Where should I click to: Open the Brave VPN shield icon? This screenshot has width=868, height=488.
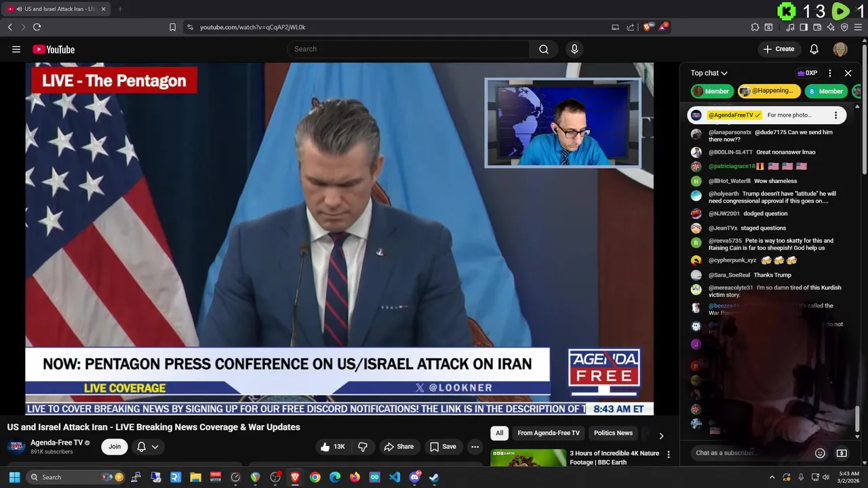tap(844, 27)
